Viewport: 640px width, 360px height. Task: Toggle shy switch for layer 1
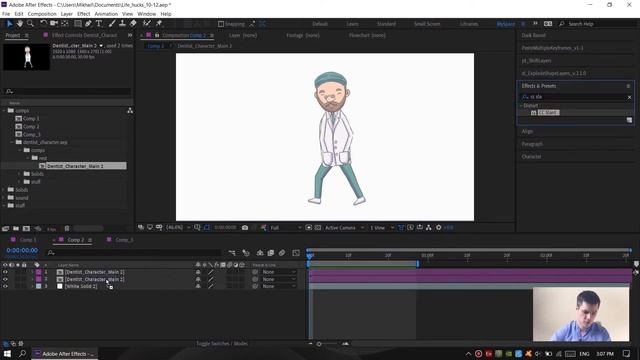coord(198,272)
